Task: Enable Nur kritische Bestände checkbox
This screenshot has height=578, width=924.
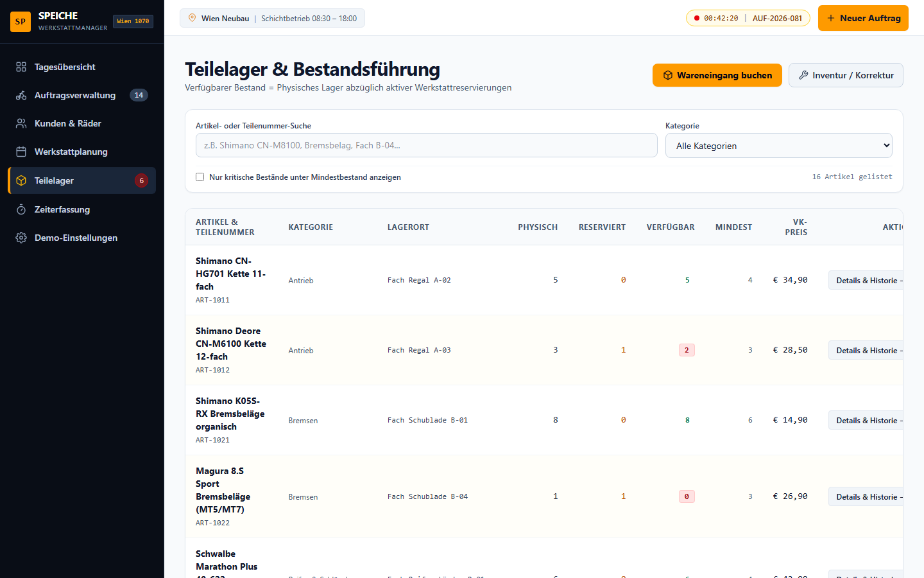Action: coord(200,177)
